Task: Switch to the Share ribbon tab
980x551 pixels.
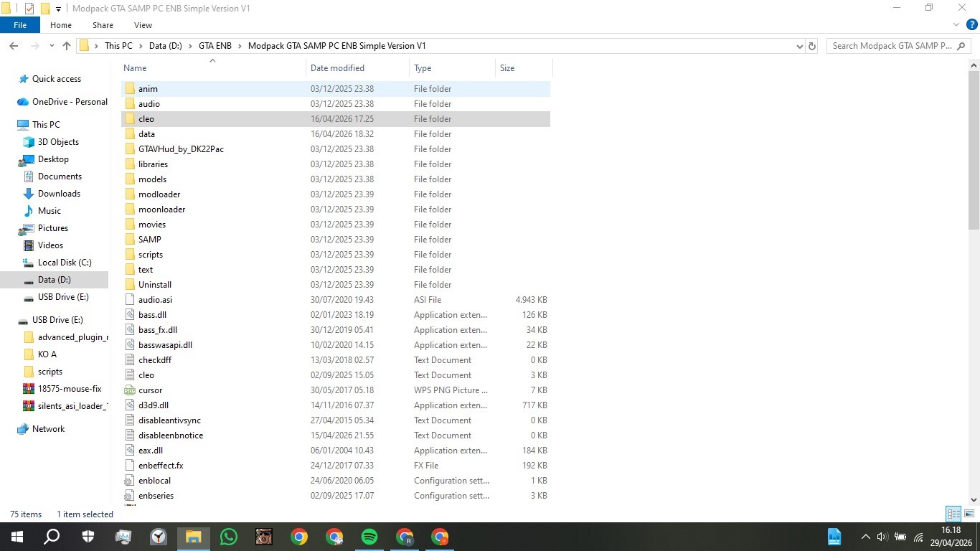Action: coord(103,25)
